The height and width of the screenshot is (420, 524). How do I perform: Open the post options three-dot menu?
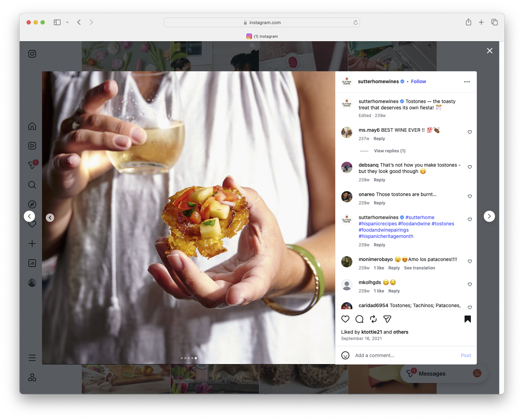coord(467,81)
